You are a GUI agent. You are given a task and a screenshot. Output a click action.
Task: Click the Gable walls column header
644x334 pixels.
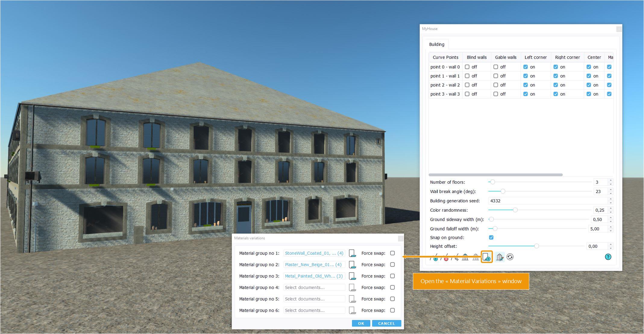[505, 57]
